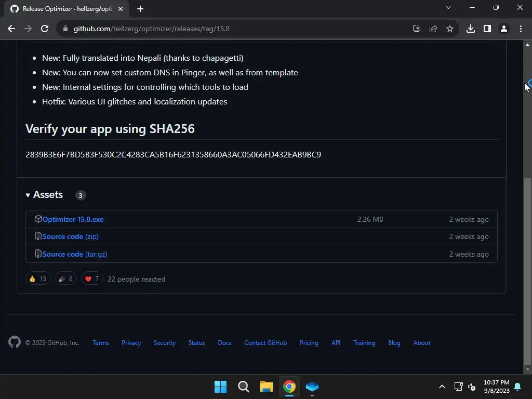Click the 2.26 MB file size text

click(x=370, y=220)
